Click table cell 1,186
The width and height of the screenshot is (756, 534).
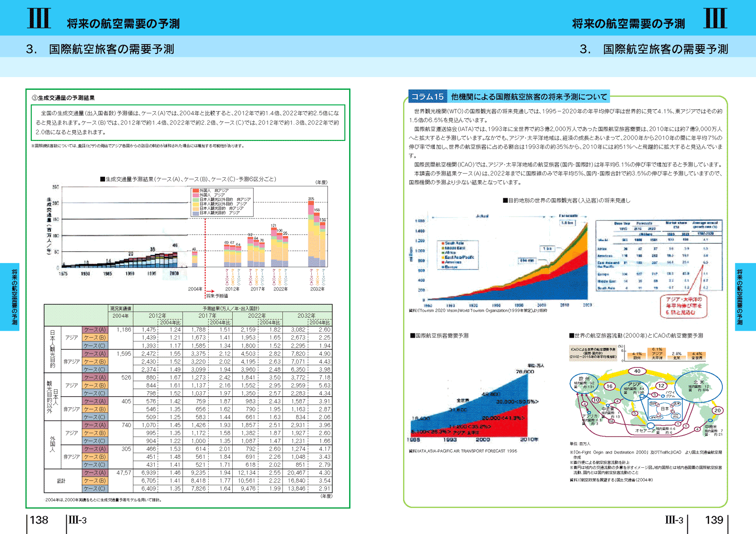point(124,330)
